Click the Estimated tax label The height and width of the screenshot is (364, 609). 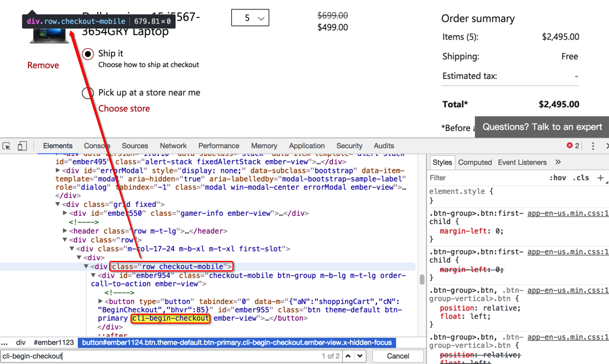click(470, 76)
